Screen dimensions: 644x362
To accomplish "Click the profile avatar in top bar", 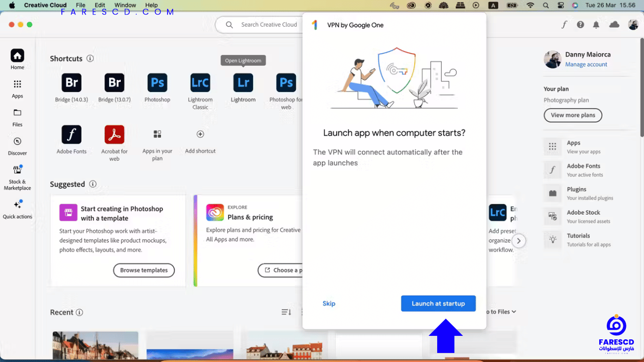I will 633,25.
